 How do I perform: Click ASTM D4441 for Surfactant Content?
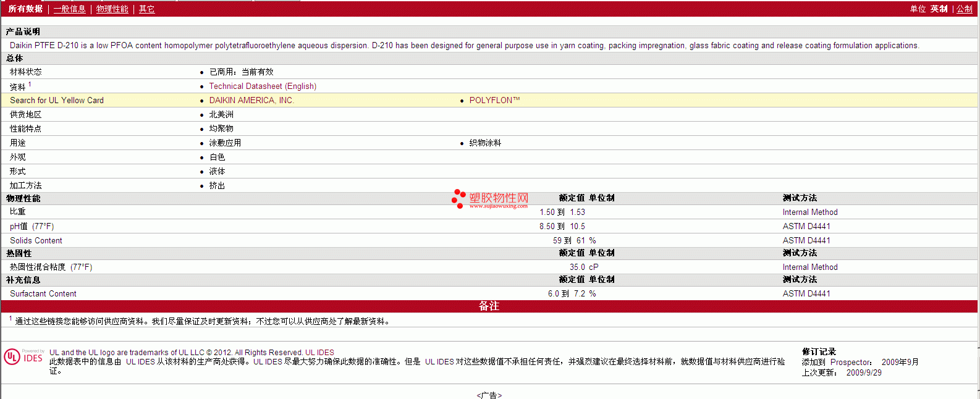pos(806,293)
